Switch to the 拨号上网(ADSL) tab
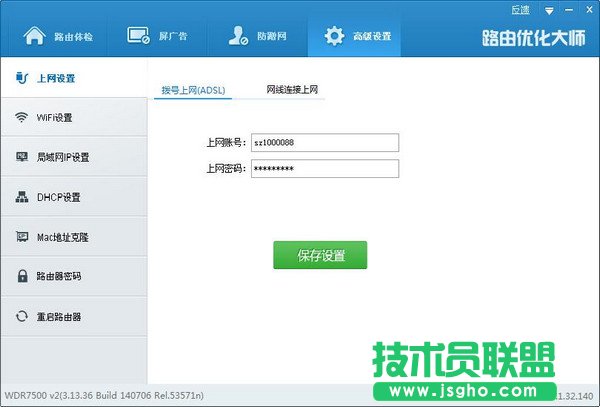Screen dimensions: 600x407 [x=194, y=90]
